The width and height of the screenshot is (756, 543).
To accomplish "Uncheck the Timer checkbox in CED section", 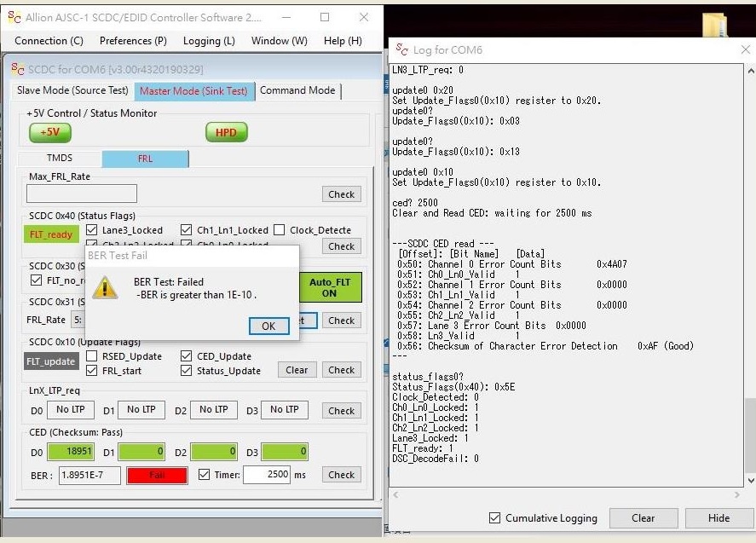I will 205,475.
